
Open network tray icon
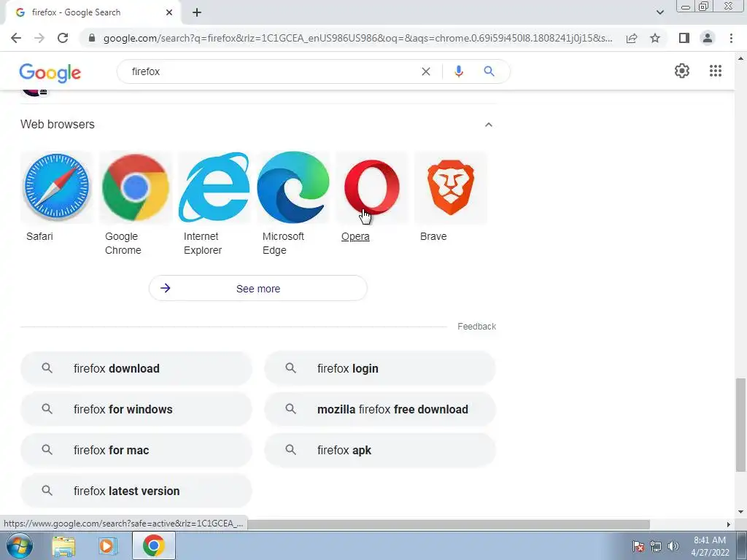(x=656, y=546)
